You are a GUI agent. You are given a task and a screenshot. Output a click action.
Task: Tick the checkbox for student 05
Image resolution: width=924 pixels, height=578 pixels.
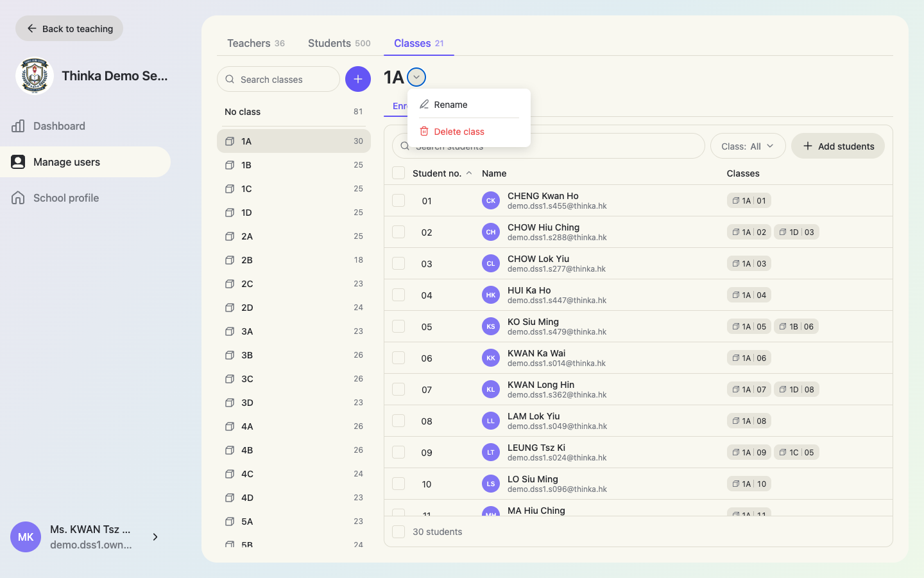398,326
